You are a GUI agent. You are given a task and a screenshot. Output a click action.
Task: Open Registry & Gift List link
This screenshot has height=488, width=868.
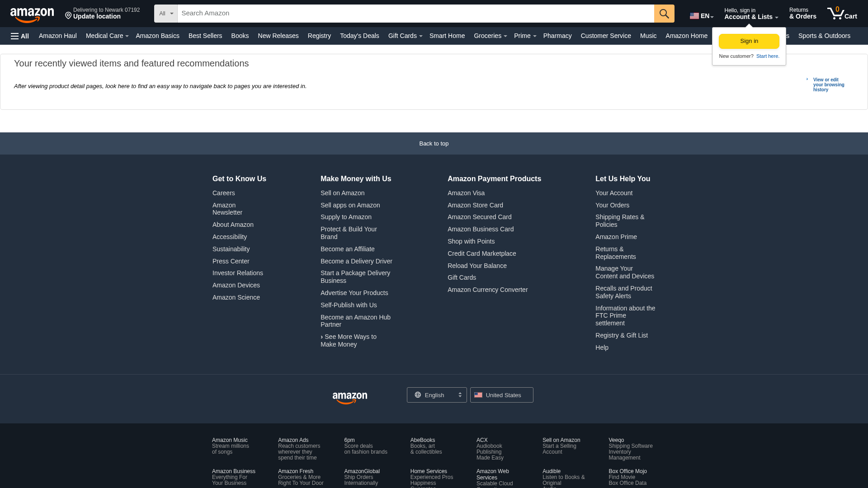point(622,335)
